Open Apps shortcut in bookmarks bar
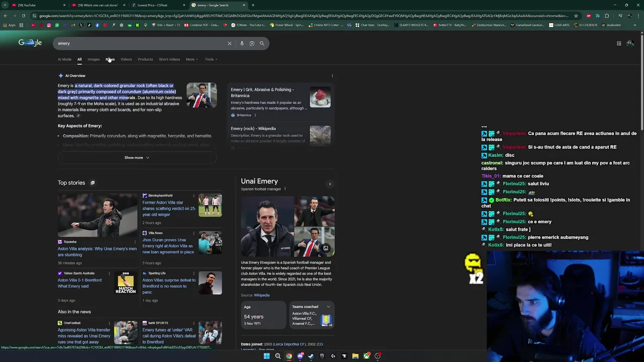 pos(9,25)
